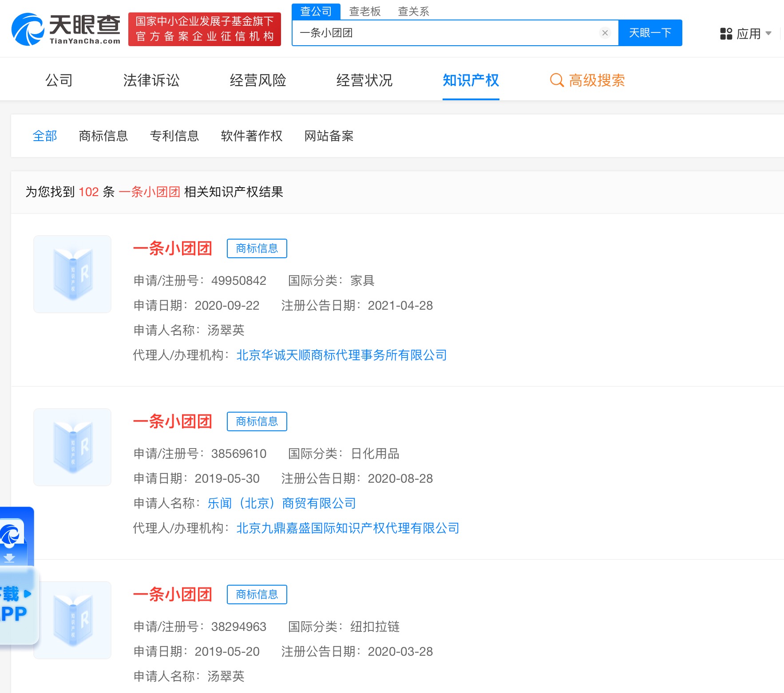Open first trademark book thumbnail
This screenshot has width=784, height=693.
coord(72,274)
